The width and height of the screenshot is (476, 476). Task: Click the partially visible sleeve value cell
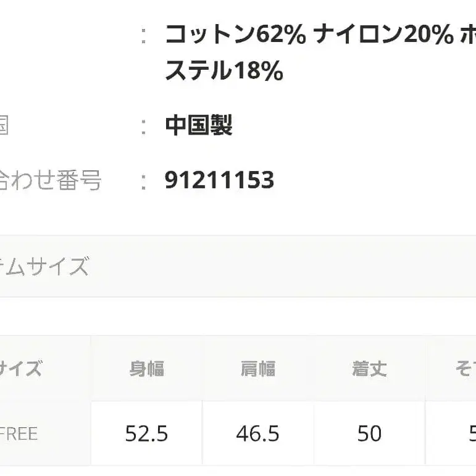[x=469, y=433]
